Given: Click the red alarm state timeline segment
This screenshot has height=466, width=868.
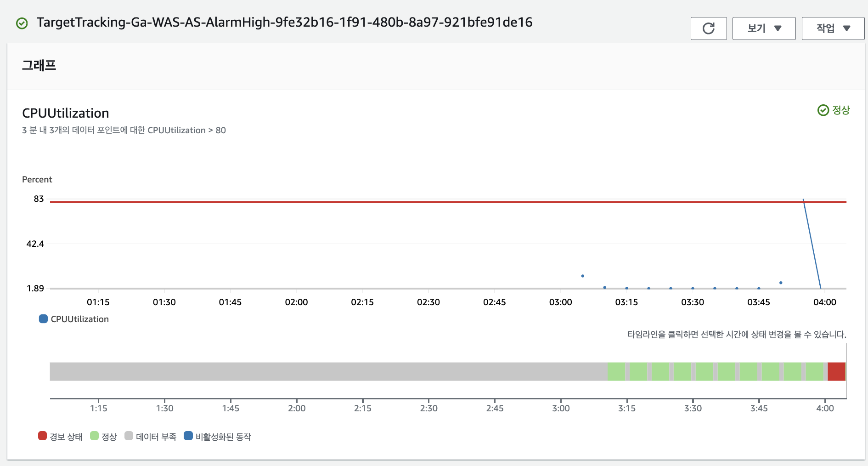Looking at the screenshot, I should click(x=836, y=371).
